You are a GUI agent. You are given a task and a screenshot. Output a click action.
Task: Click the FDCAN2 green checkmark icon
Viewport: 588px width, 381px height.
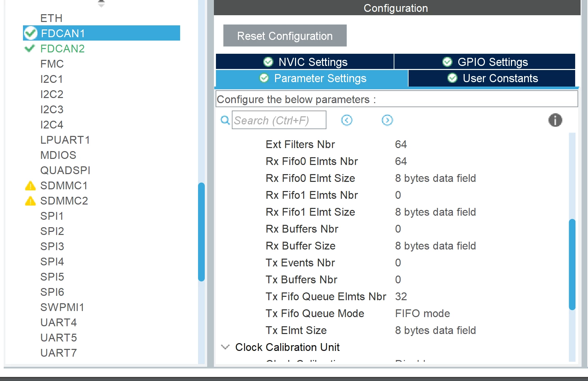pos(30,48)
